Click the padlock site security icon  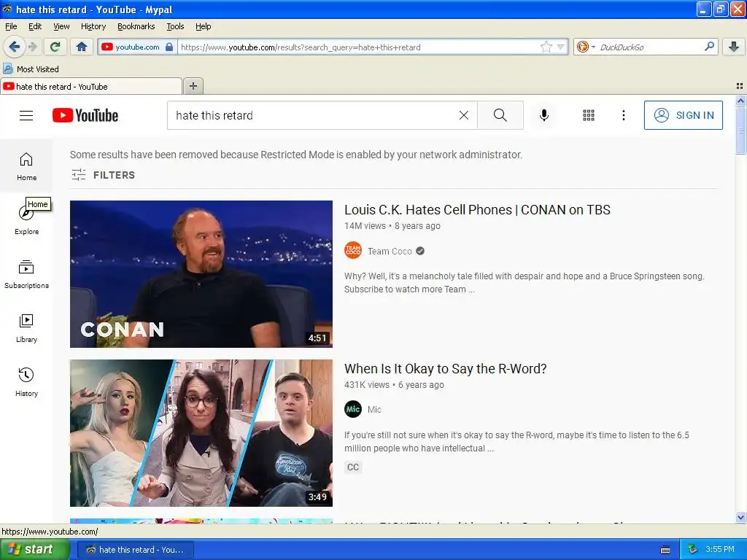coord(169,47)
